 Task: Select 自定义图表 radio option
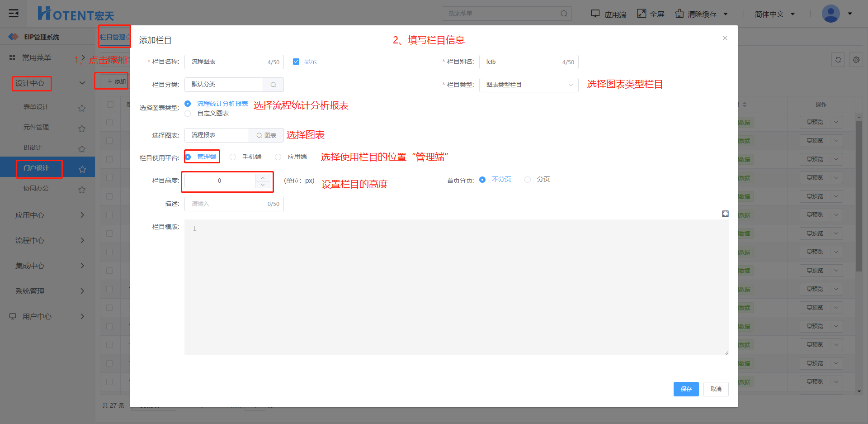(x=188, y=113)
